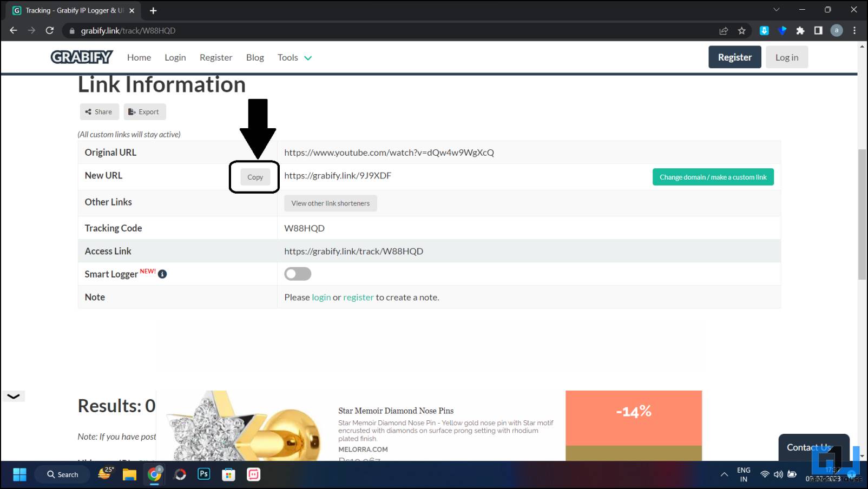Open Microsoft Store from the taskbar

point(228,474)
